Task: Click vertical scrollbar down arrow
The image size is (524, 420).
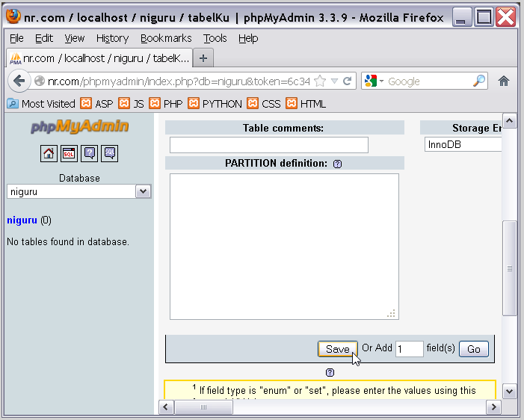Action: (509, 391)
